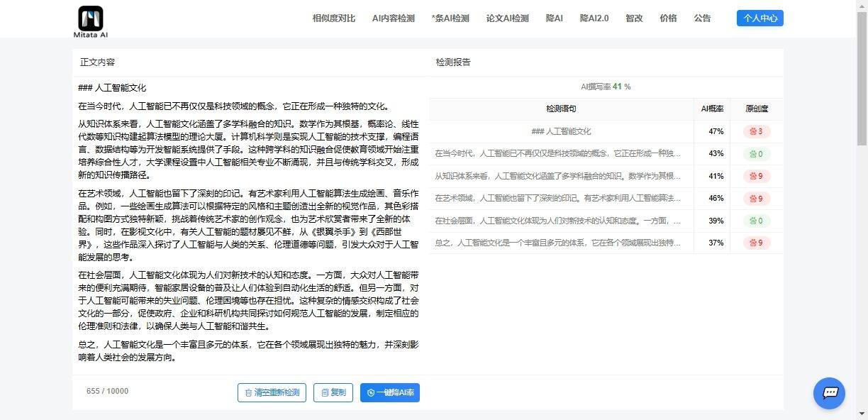Open 论文AI检测 in navigation

[x=507, y=18]
